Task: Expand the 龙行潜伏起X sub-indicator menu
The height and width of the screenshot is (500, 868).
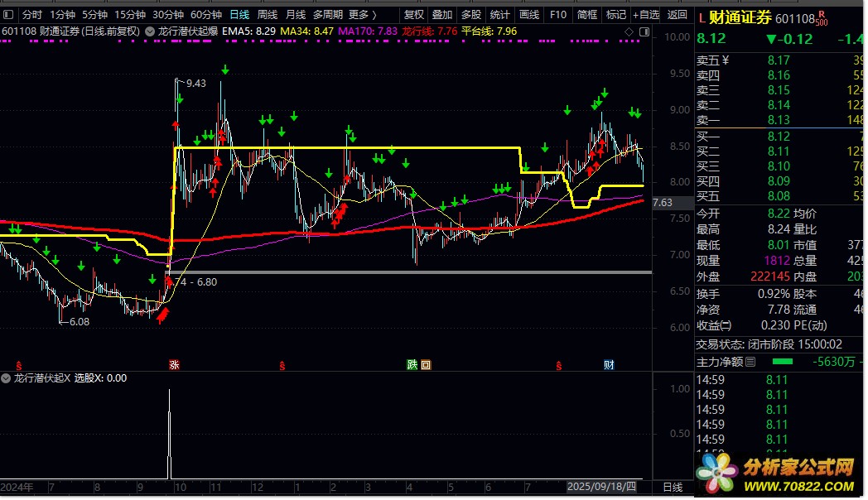Action: (x=7, y=378)
